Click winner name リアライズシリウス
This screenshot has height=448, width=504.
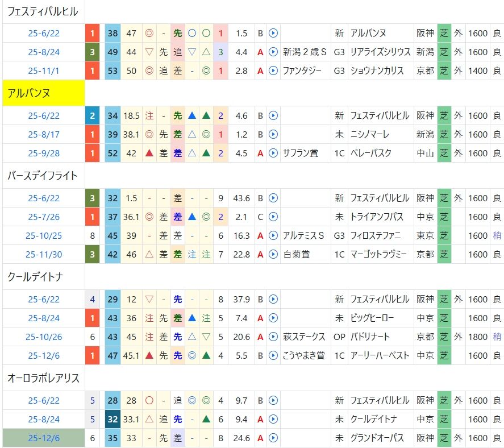click(x=381, y=52)
